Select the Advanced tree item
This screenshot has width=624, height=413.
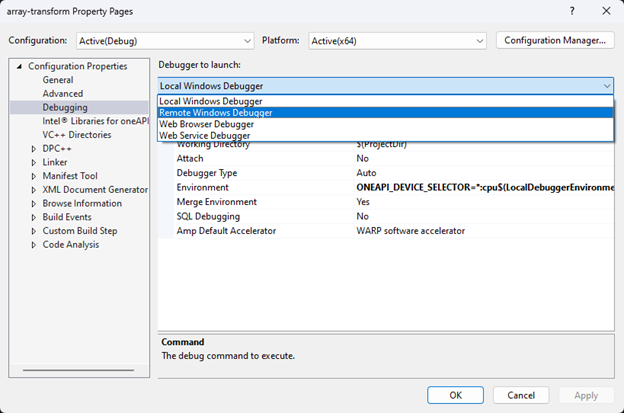point(62,94)
